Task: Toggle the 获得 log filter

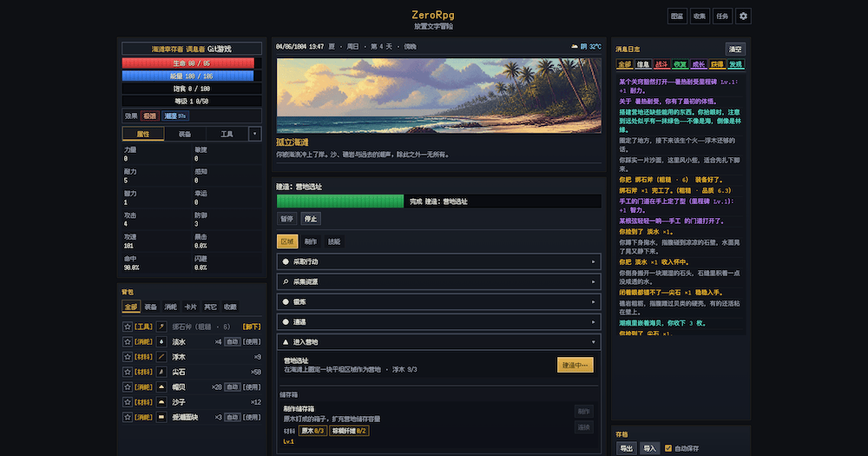Action: 717,64
